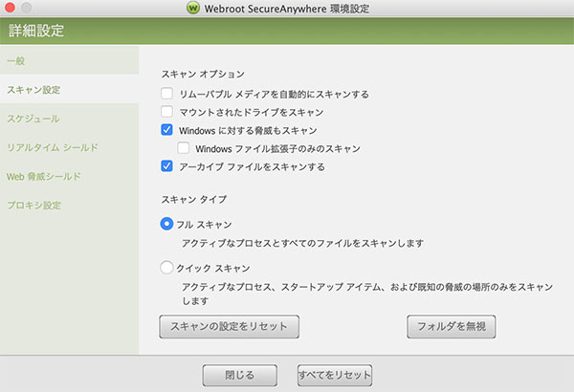
Task: Uncheck アーカイブ ファイルをスキャンする
Action: tap(166, 166)
